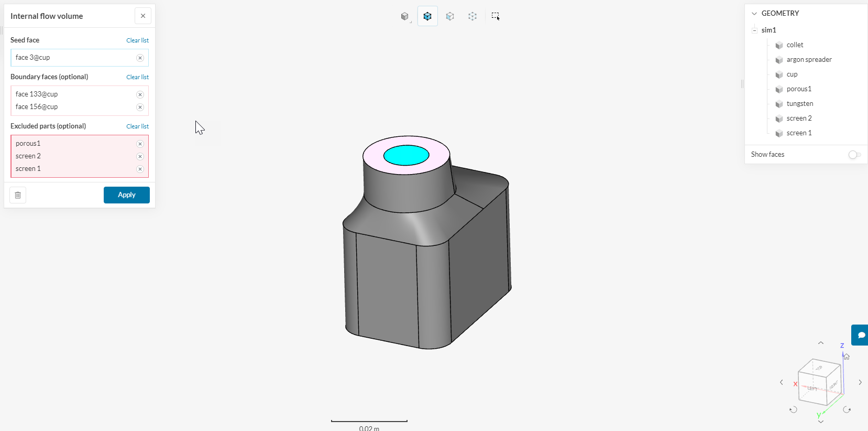Reset the view with the home icon
The height and width of the screenshot is (431, 868).
point(847,357)
